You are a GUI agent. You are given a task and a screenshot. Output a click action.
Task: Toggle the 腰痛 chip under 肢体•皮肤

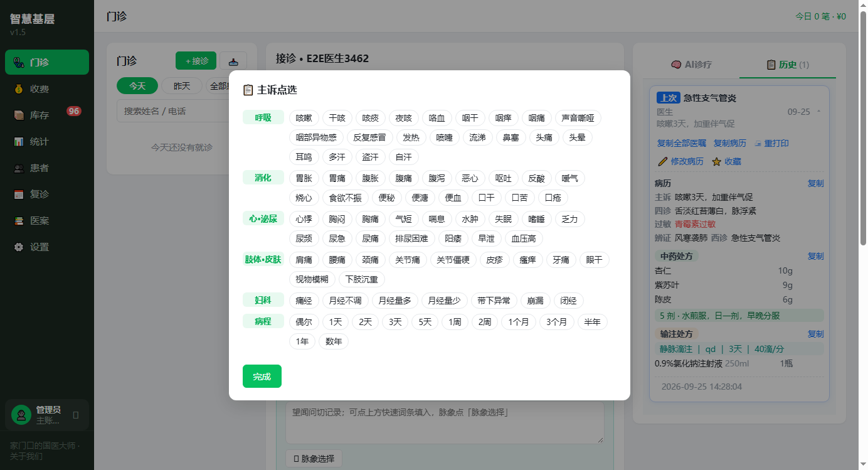click(337, 260)
